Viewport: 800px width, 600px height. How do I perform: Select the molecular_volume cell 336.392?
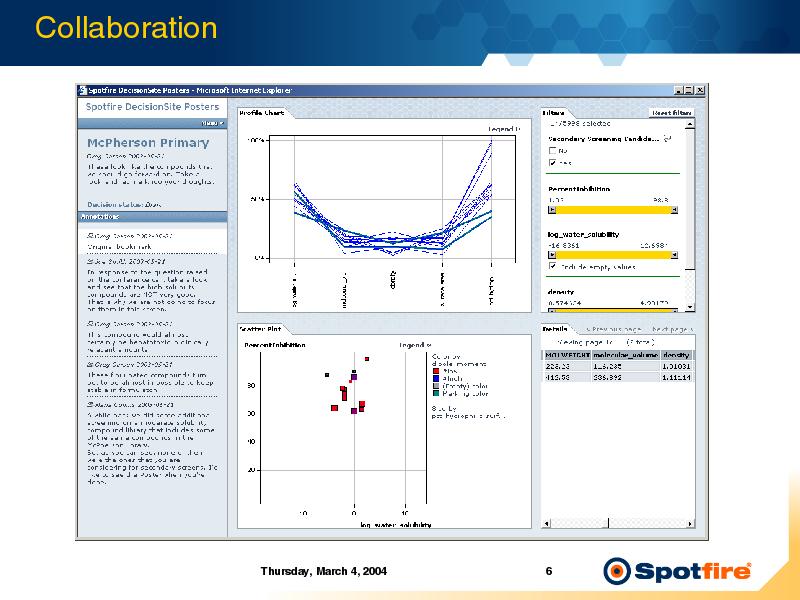point(626,377)
